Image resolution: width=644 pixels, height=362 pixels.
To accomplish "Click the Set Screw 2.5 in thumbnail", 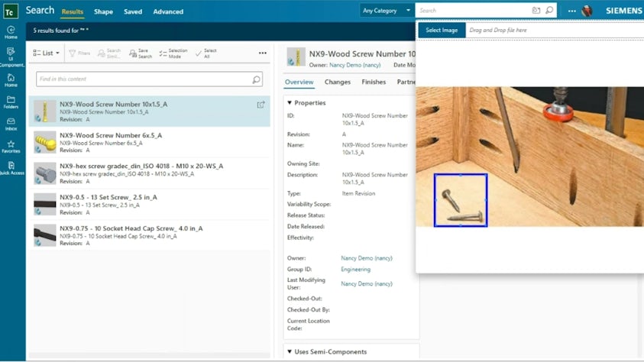I will [45, 204].
